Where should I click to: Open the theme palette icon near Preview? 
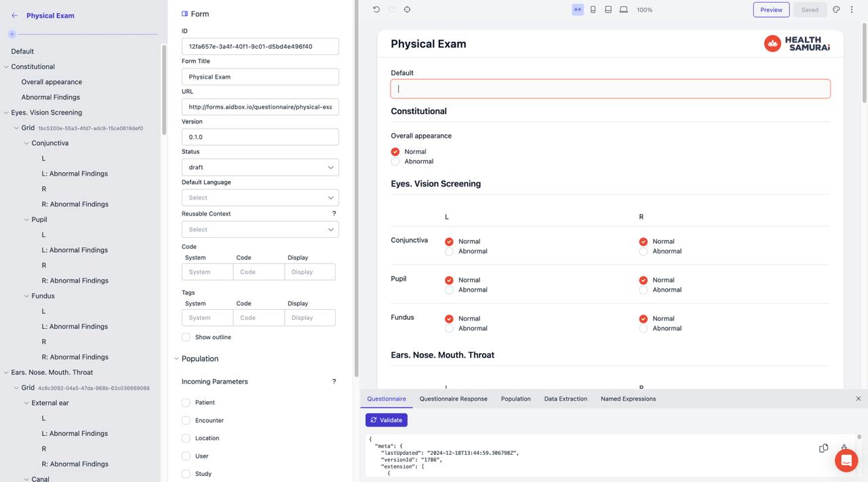pos(836,9)
